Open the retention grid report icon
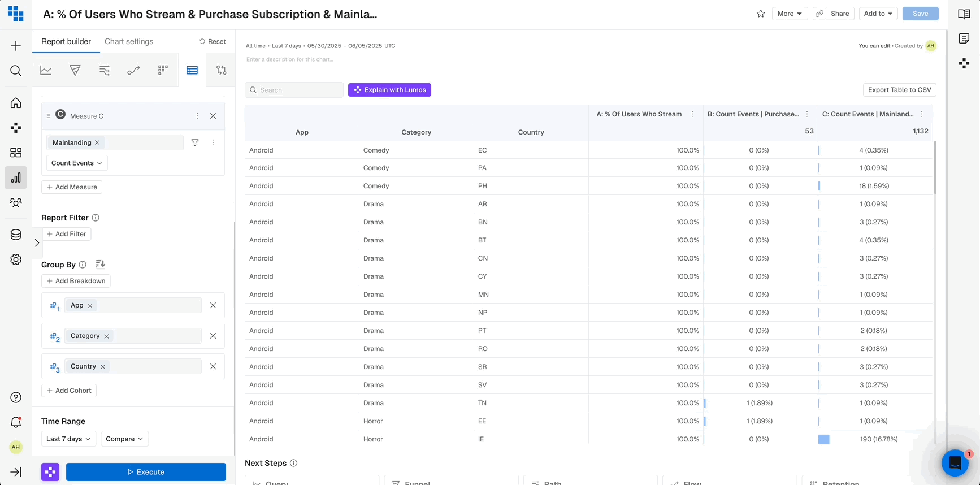This screenshot has width=980, height=485. click(x=163, y=70)
